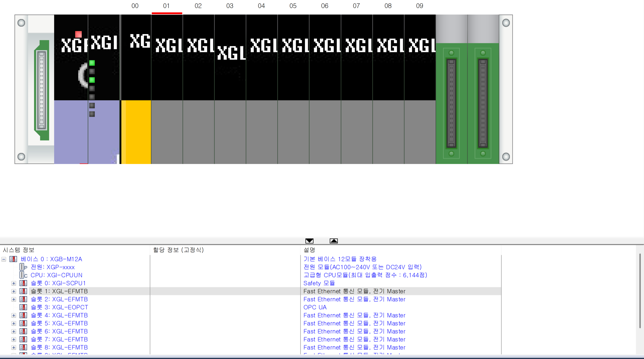Click the module icon of 슬롯 5
The width and height of the screenshot is (644, 359).
coord(23,323)
